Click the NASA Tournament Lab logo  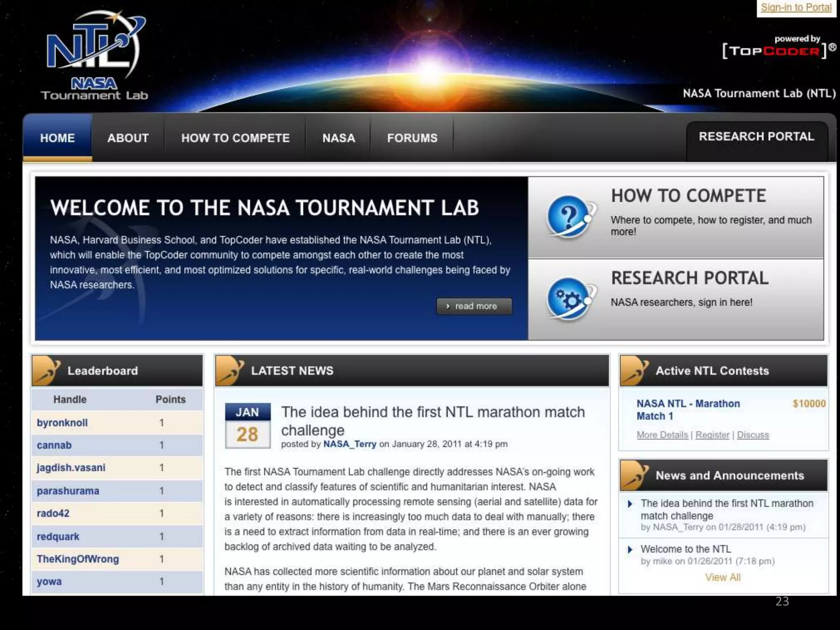coord(94,55)
